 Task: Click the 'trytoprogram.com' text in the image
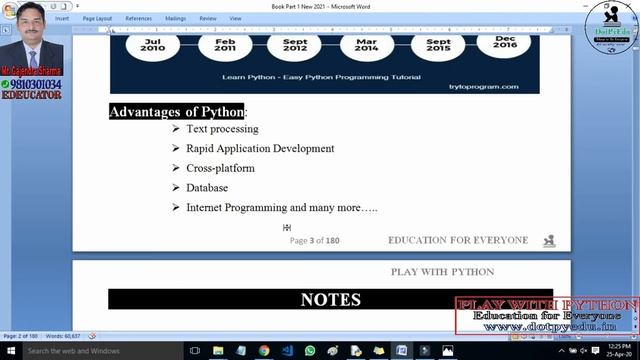pos(484,87)
